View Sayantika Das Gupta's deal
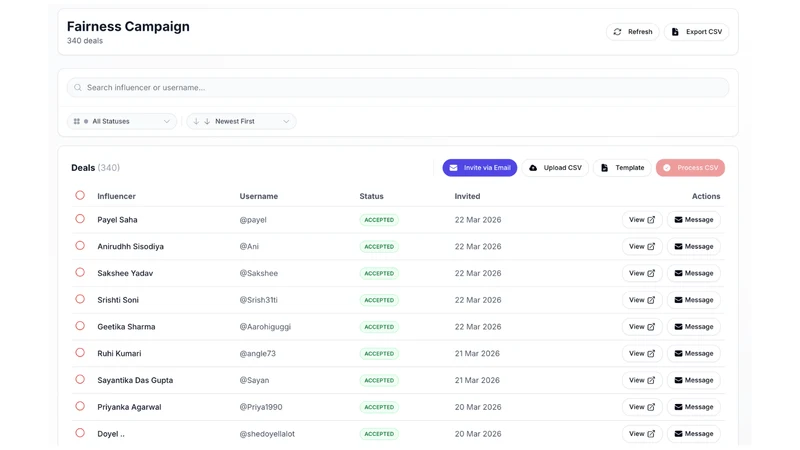This screenshot has width=800, height=450. (x=642, y=380)
